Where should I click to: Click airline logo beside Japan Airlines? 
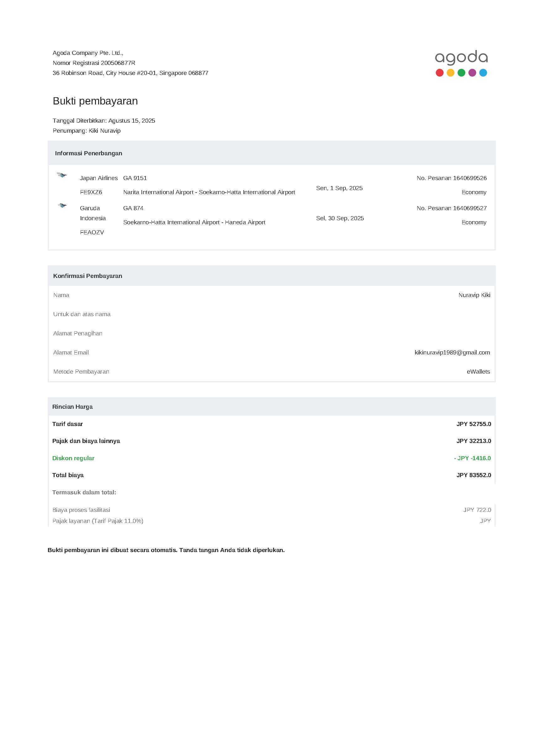[x=61, y=175]
